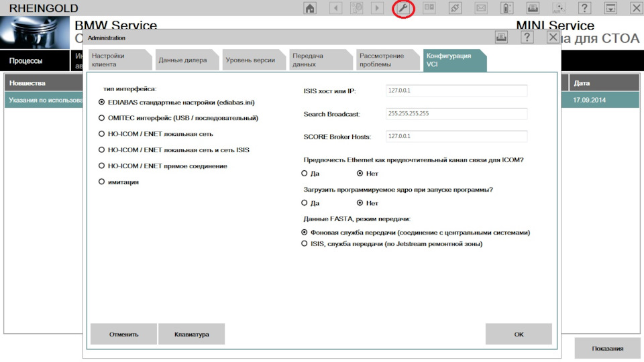
Task: Open help in Administration dialog
Action: [527, 38]
